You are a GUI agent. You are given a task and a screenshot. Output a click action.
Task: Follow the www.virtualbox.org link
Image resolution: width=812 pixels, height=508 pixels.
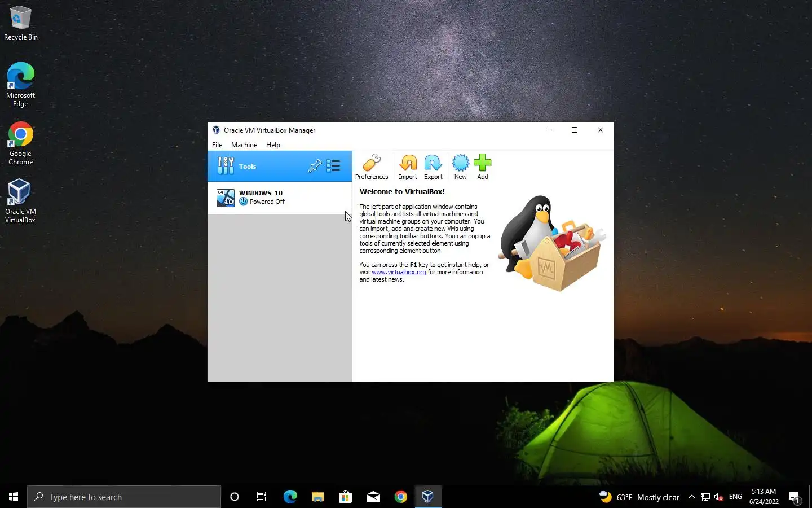coord(399,272)
